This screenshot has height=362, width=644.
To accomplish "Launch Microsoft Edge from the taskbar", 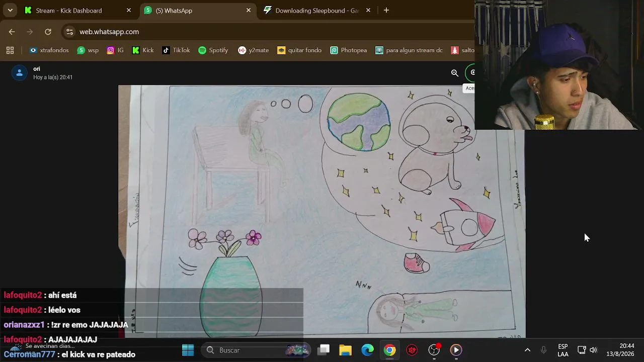I will (x=368, y=350).
